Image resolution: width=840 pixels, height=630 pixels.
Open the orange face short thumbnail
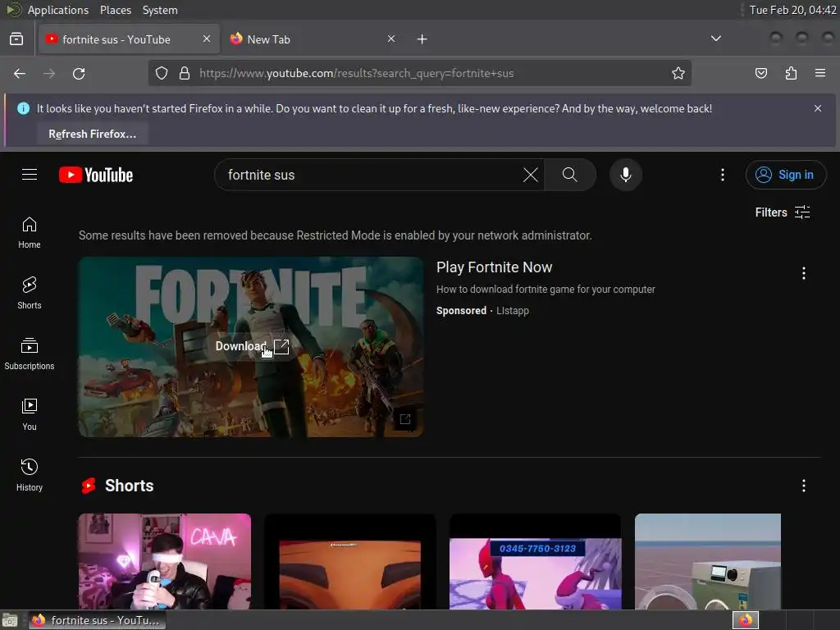tap(349, 561)
